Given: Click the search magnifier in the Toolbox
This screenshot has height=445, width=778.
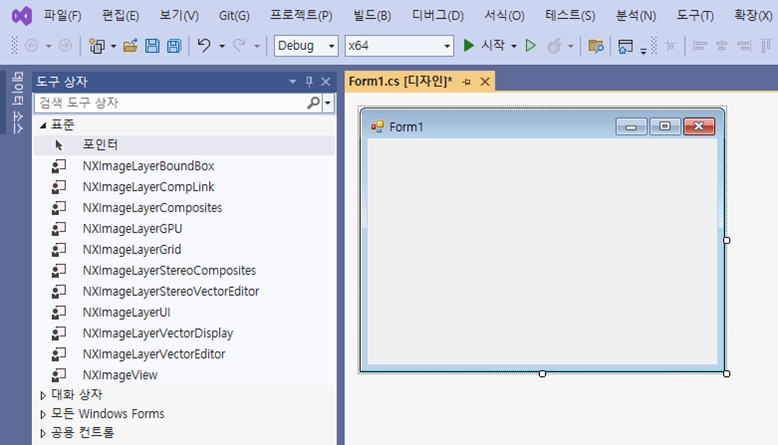Looking at the screenshot, I should [313, 103].
